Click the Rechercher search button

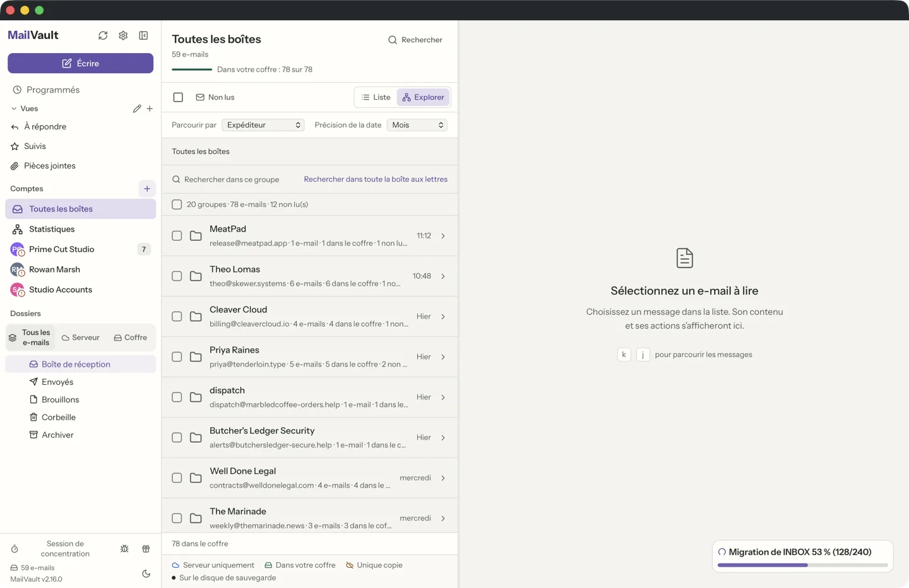pos(415,40)
